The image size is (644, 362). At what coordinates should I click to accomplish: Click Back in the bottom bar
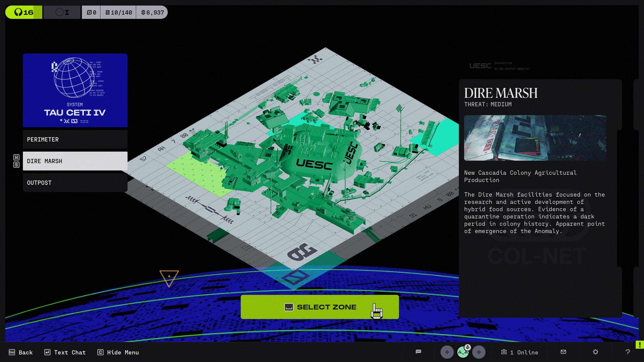21,352
